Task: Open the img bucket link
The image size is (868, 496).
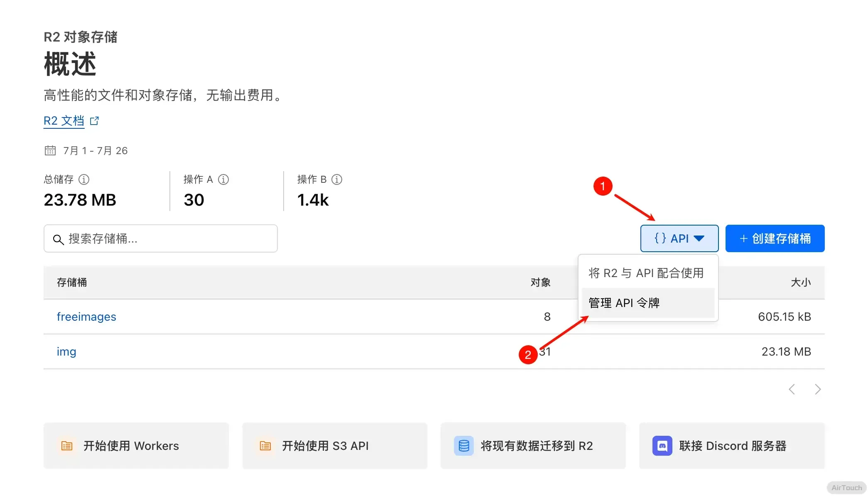Action: click(x=66, y=351)
